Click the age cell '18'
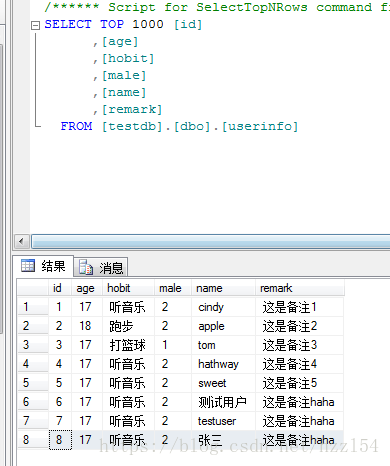390x466 pixels. pyautogui.click(x=87, y=326)
